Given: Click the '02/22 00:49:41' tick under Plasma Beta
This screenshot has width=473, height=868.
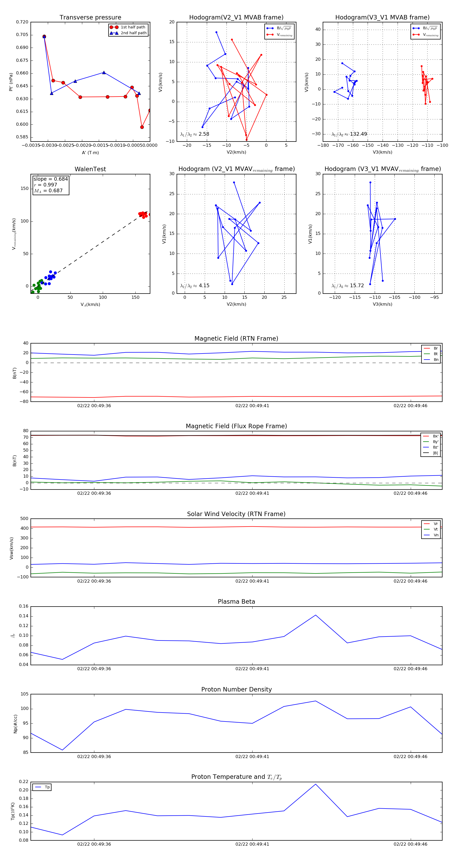Looking at the screenshot, I should pos(252,669).
